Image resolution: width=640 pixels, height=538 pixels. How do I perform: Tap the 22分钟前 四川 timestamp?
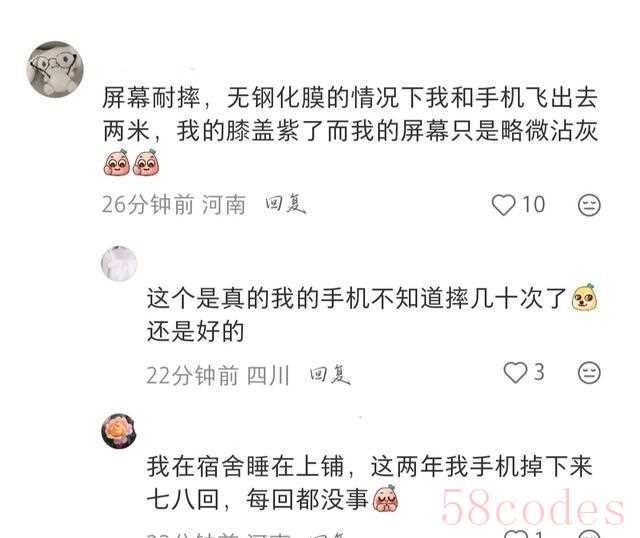coord(218,375)
